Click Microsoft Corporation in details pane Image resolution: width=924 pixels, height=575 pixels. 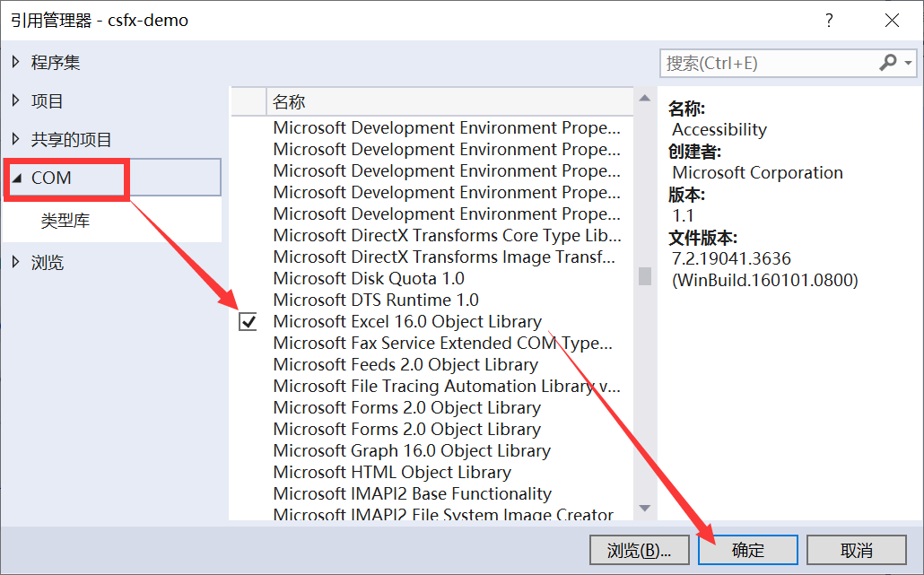pyautogui.click(x=757, y=172)
